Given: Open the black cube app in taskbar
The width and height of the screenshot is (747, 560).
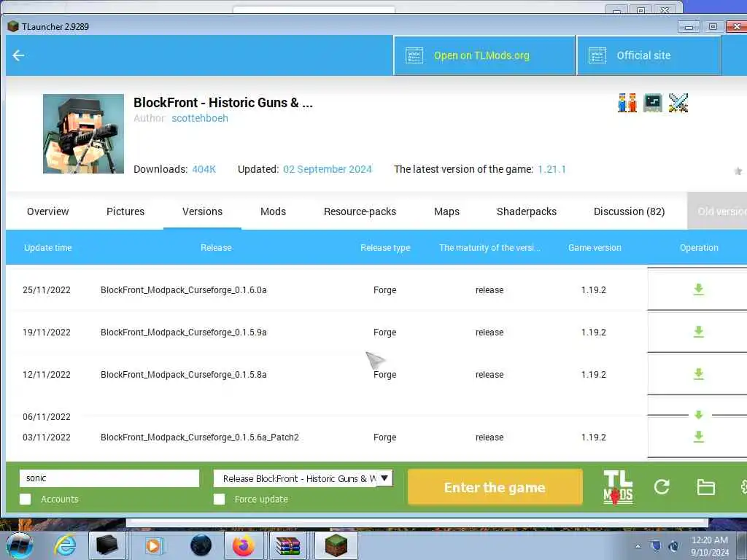Looking at the screenshot, I should [x=107, y=545].
